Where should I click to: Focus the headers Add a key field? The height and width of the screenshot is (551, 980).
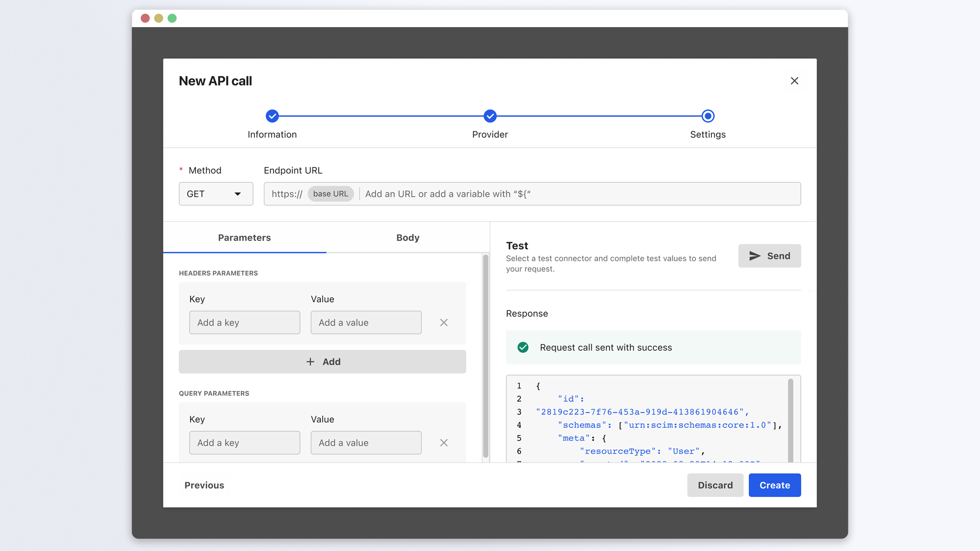pos(244,323)
